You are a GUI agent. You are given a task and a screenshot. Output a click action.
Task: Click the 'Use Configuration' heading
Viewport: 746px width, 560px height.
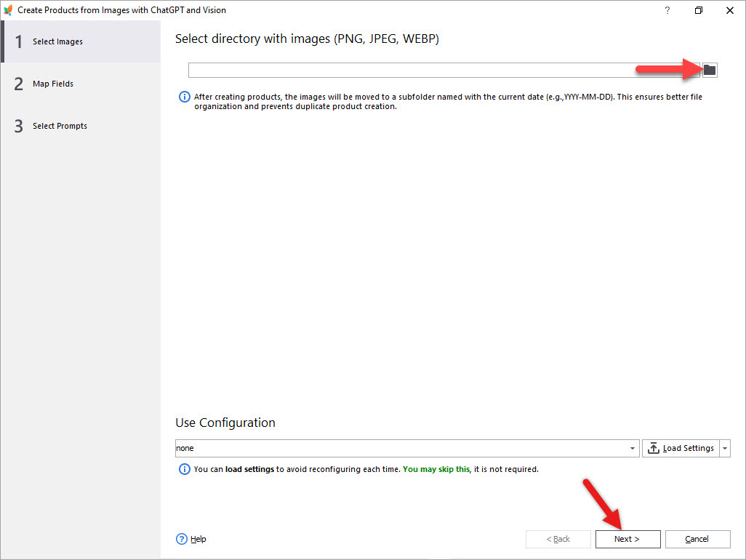click(225, 423)
